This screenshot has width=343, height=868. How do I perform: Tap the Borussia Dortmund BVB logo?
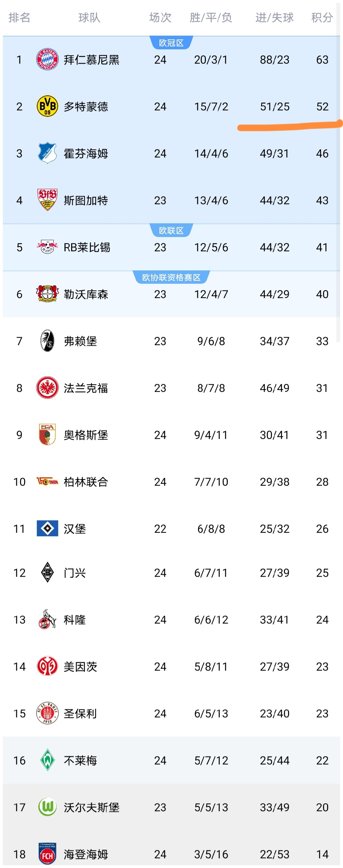coord(47,106)
